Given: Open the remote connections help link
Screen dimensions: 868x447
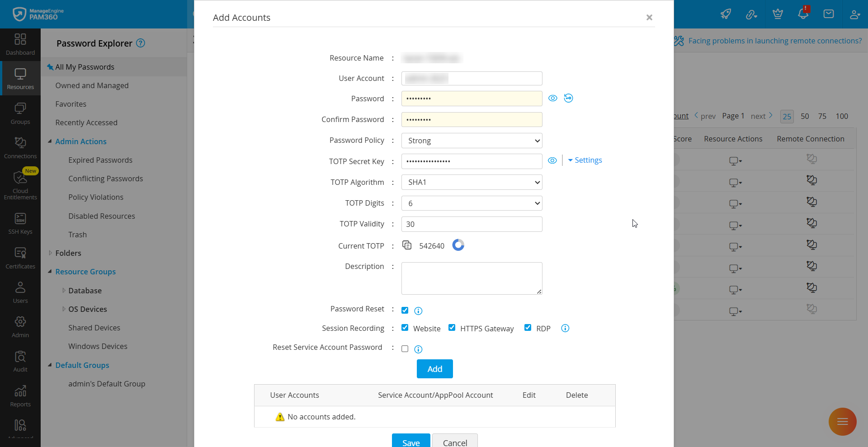Looking at the screenshot, I should click(x=775, y=41).
